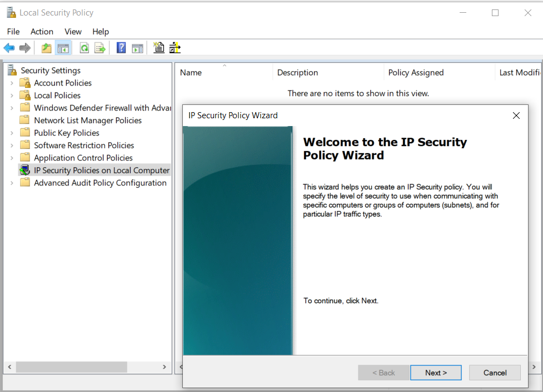543x392 pixels.
Task: Open the Action menu
Action: click(x=42, y=32)
